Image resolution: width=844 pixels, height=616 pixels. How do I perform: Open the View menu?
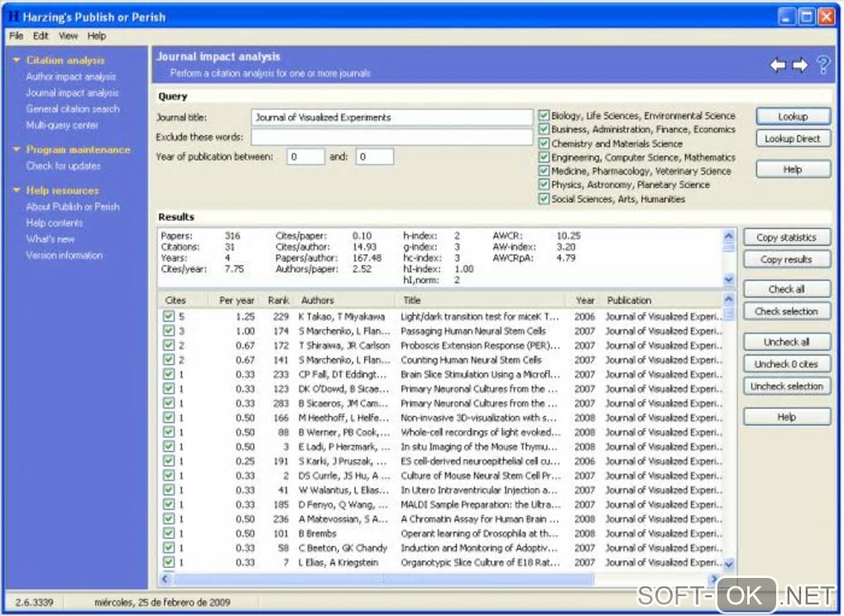68,36
